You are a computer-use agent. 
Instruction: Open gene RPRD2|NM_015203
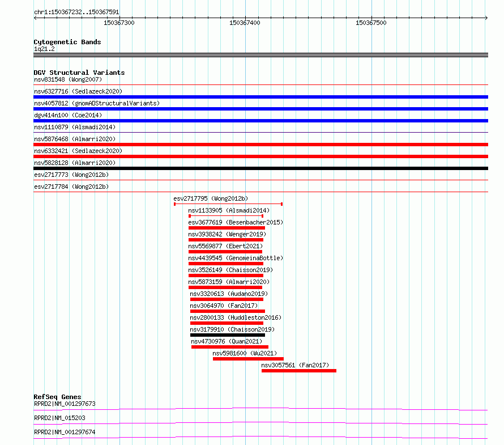point(59,418)
